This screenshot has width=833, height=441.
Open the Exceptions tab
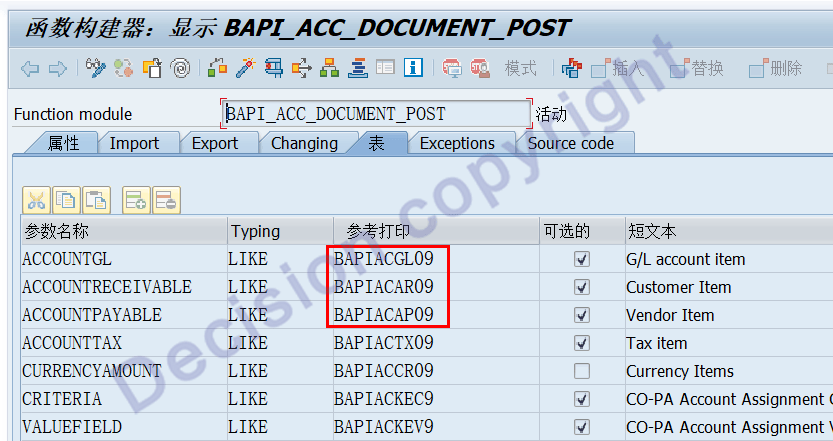pyautogui.click(x=457, y=143)
